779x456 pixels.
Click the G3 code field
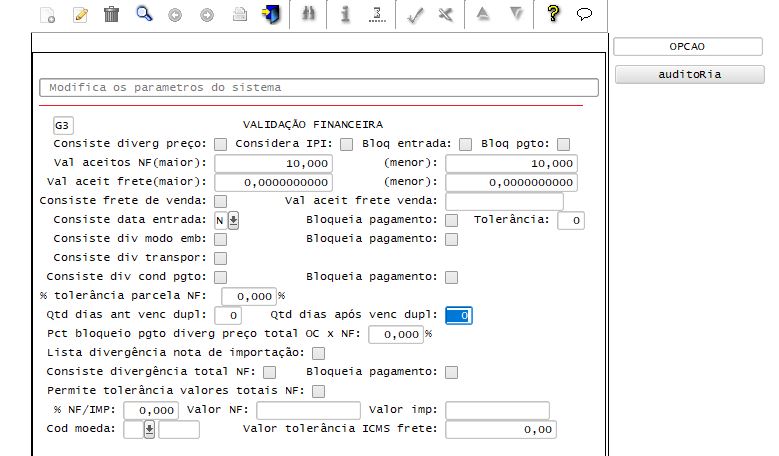pos(63,125)
